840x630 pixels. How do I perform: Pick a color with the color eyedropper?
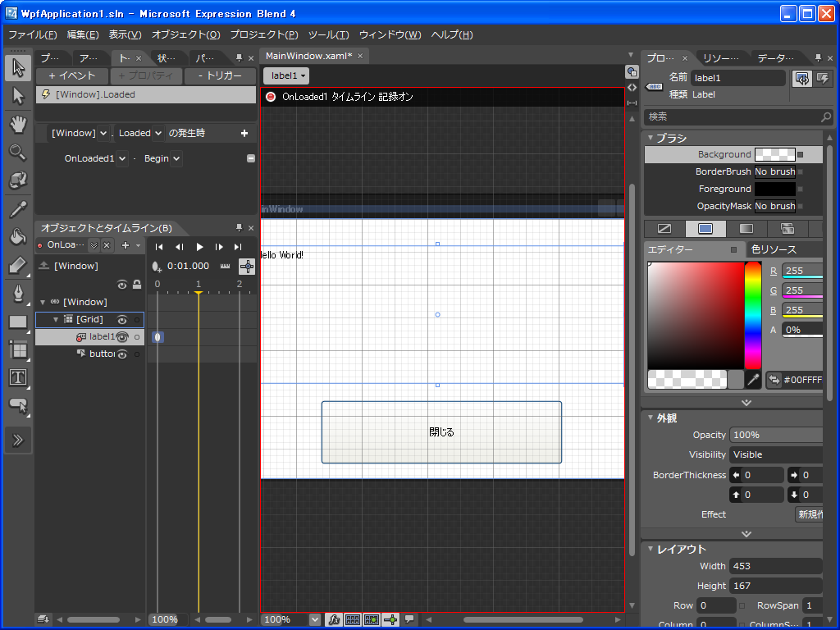pyautogui.click(x=753, y=380)
